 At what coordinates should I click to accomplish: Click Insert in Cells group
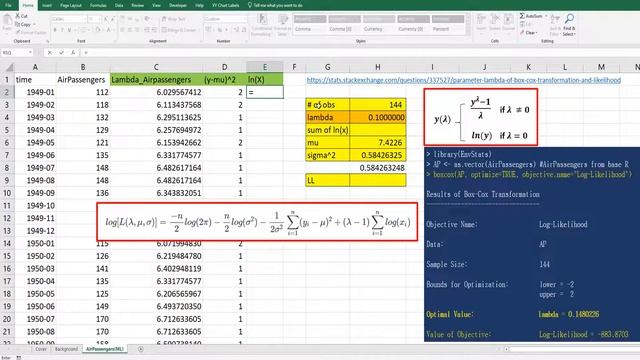tap(482, 23)
